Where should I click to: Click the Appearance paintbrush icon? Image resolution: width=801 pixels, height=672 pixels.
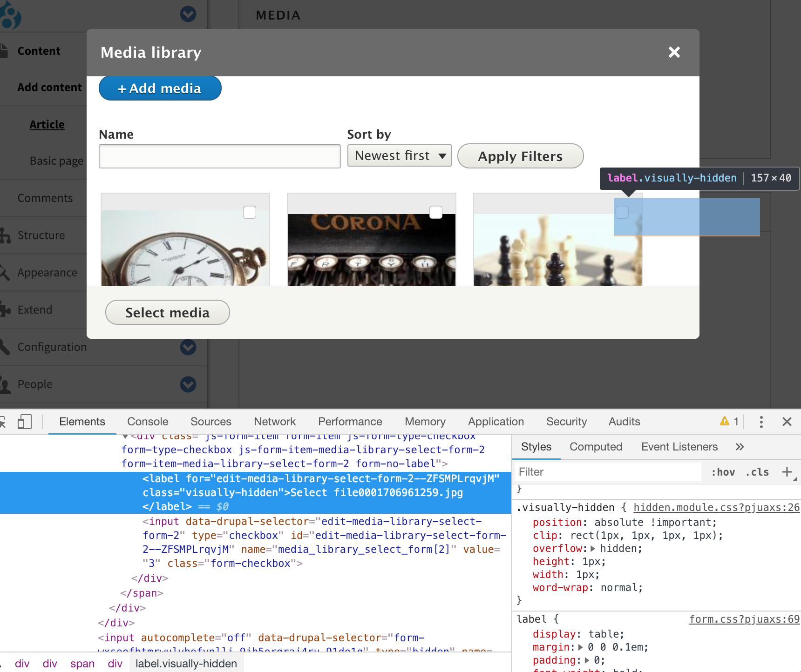coord(5,272)
